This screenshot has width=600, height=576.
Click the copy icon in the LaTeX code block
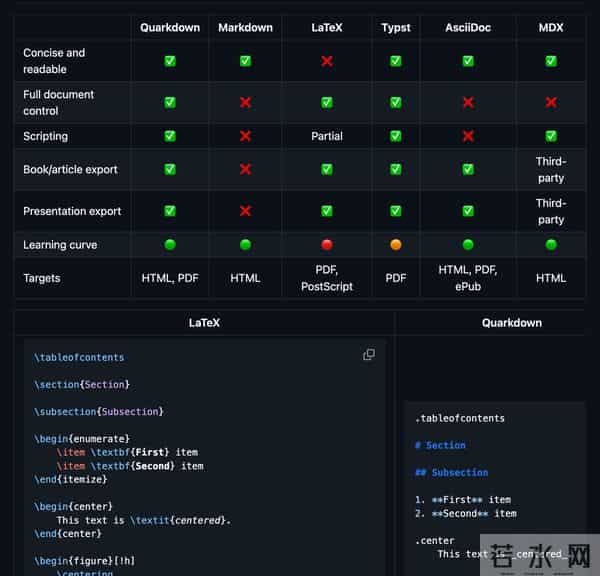(x=369, y=355)
